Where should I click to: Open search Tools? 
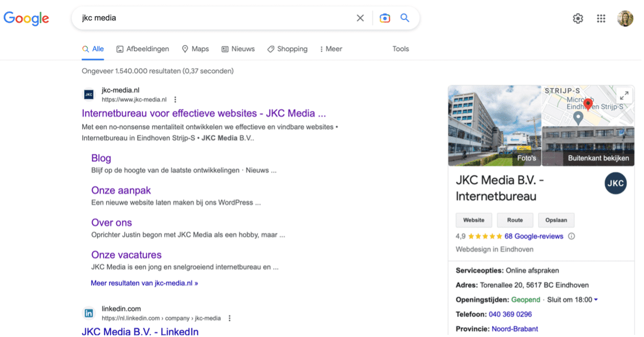tap(401, 49)
